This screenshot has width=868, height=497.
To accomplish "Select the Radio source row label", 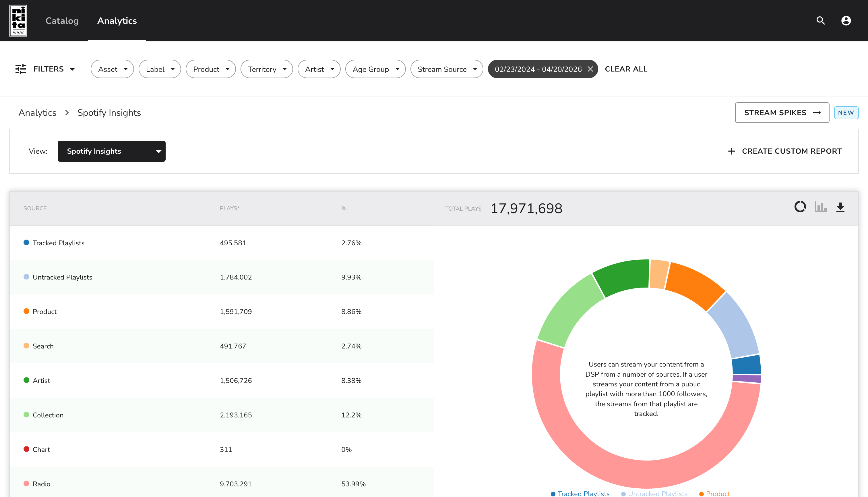I will pos(41,484).
